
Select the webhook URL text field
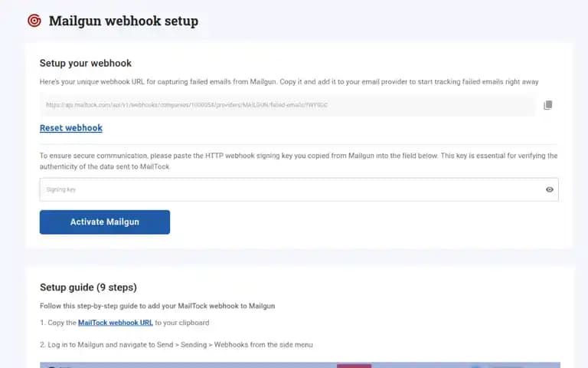click(288, 105)
